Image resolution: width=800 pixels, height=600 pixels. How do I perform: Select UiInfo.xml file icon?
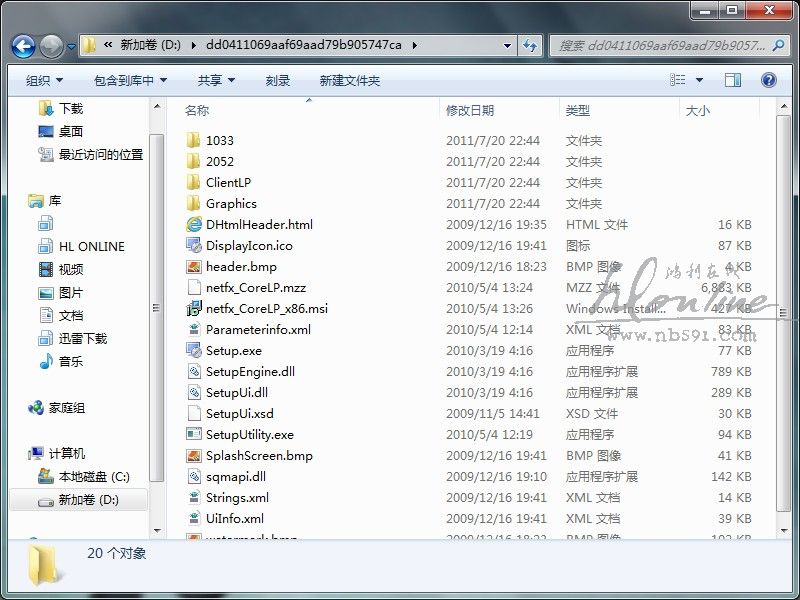coord(194,518)
